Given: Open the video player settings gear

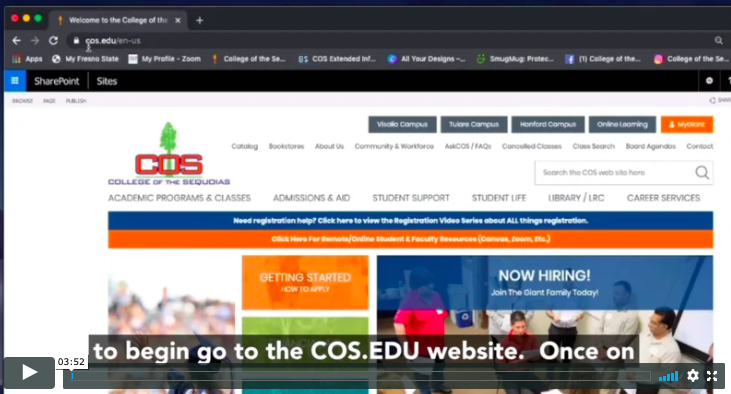Looking at the screenshot, I should point(693,376).
